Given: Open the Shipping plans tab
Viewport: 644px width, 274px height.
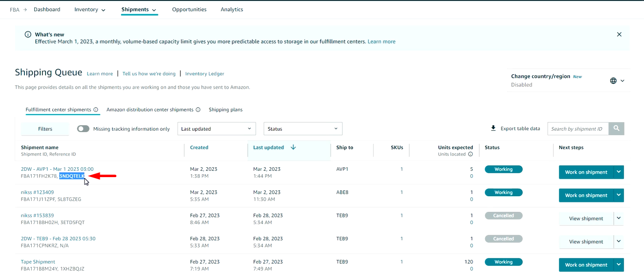Looking at the screenshot, I should point(225,110).
